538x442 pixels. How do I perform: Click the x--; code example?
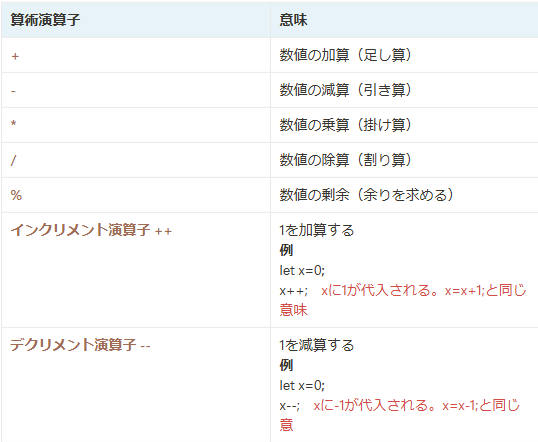(x=289, y=406)
